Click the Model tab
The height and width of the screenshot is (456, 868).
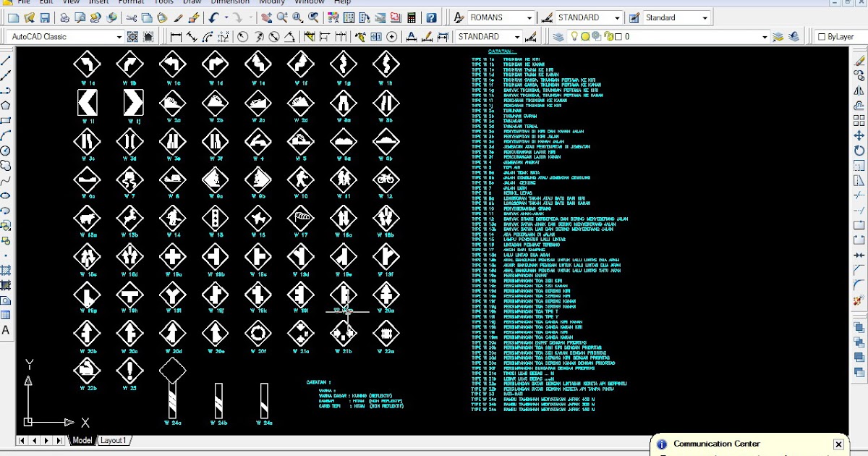[82, 439]
